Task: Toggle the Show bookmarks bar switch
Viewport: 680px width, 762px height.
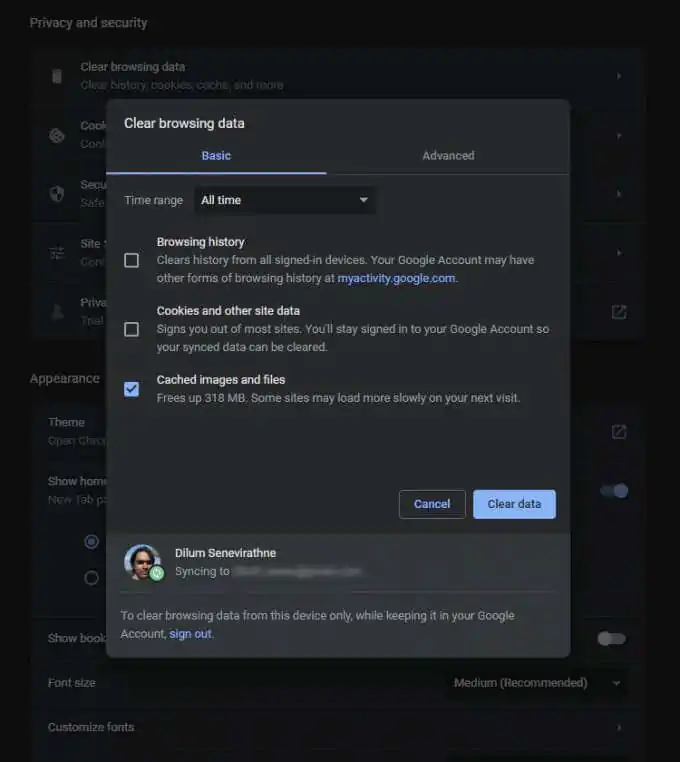Action: pos(611,639)
